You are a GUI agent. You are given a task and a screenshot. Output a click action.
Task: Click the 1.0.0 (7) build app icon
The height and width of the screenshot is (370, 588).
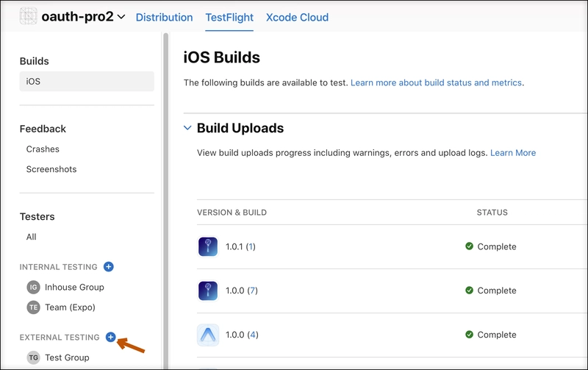click(x=208, y=291)
